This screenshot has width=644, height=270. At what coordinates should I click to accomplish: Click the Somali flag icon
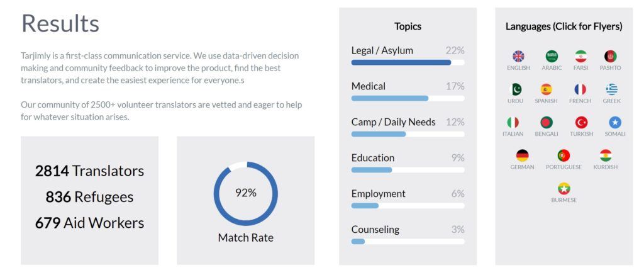(615, 122)
